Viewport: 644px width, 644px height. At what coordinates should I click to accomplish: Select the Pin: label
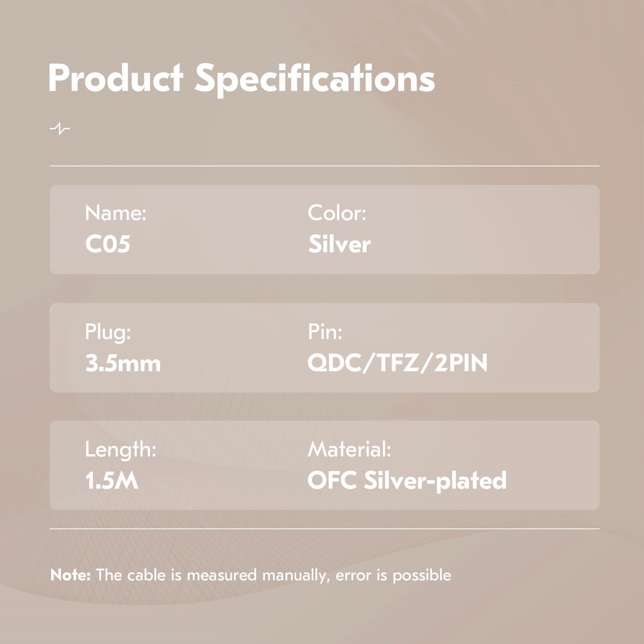325,331
